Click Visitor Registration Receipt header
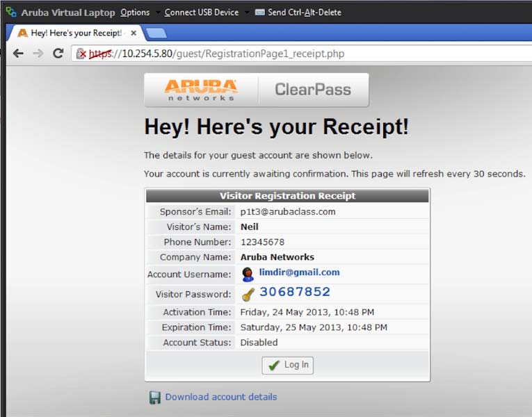The width and height of the screenshot is (532, 417). coord(287,196)
